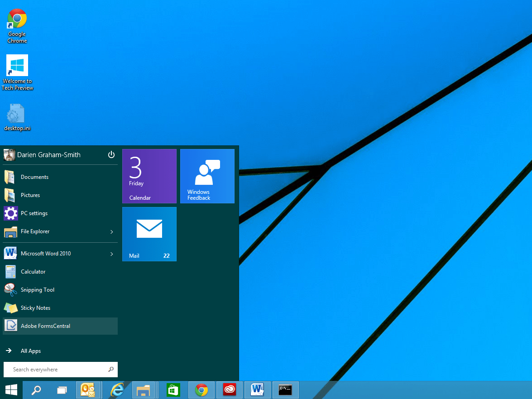Image resolution: width=532 pixels, height=399 pixels.
Task: Open the Windows Feedback tile
Action: [207, 176]
